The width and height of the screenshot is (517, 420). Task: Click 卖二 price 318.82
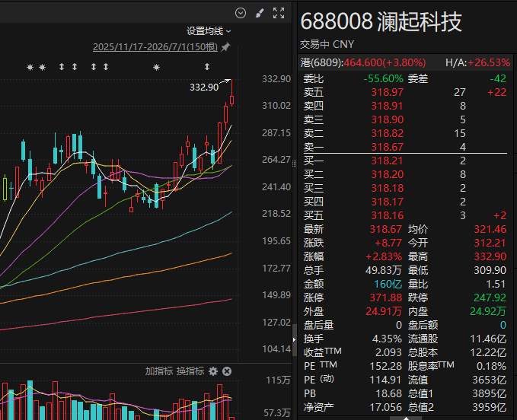(387, 133)
